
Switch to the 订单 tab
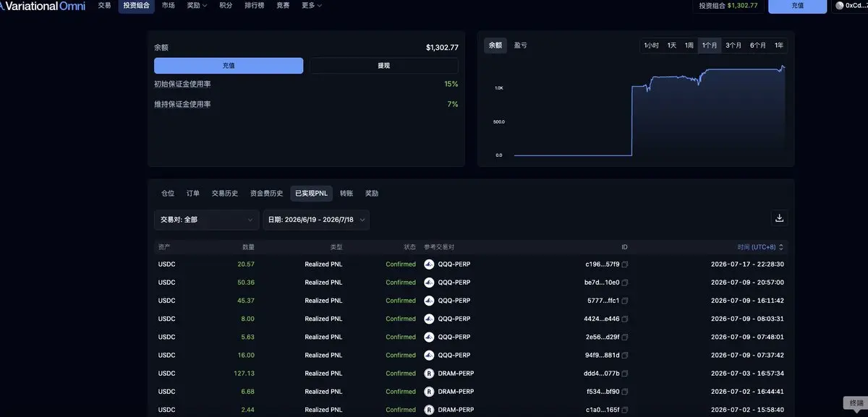pos(193,194)
